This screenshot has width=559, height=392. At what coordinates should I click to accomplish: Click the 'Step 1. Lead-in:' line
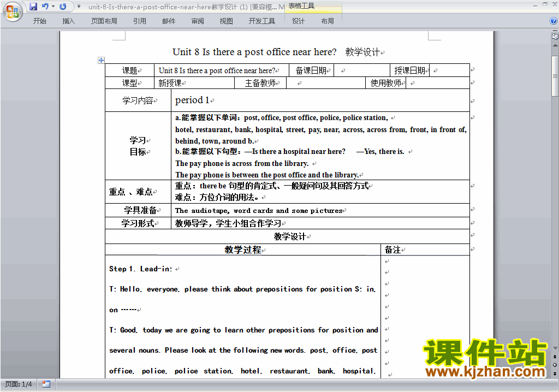[141, 269]
